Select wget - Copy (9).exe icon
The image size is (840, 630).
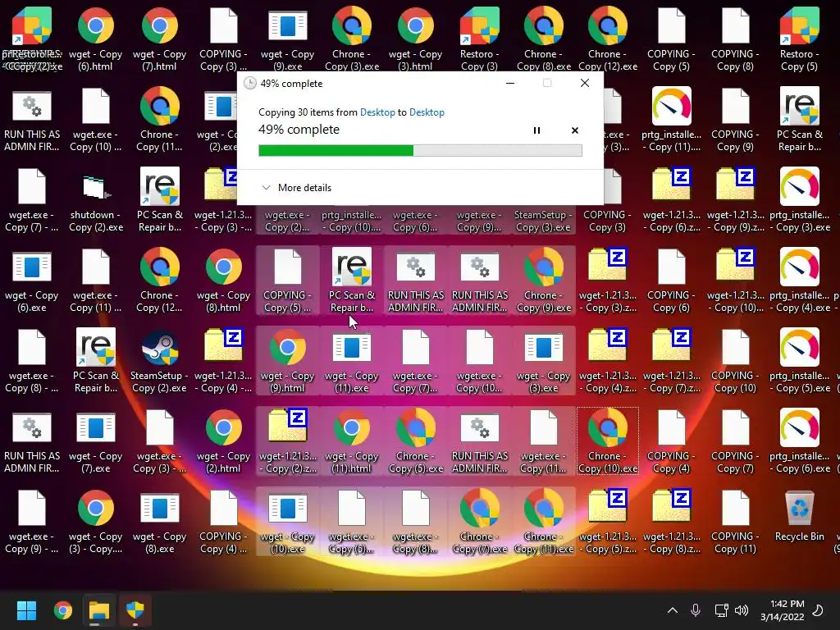click(287, 39)
